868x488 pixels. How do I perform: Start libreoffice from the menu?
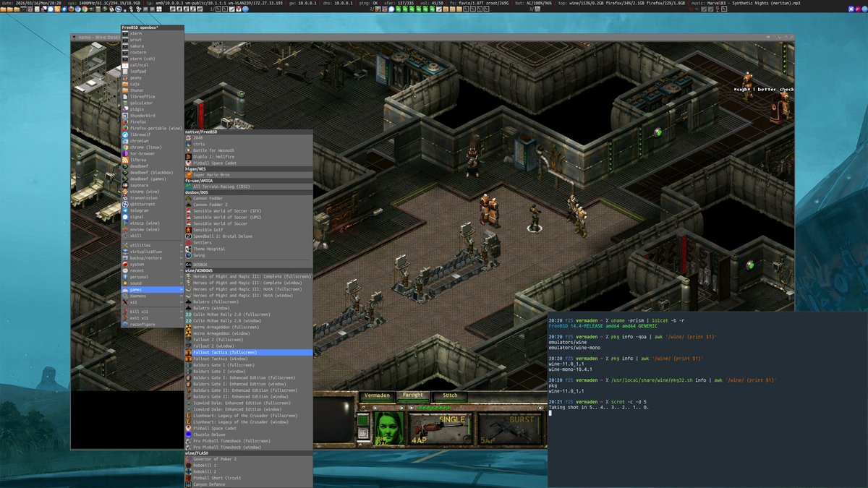153,96
